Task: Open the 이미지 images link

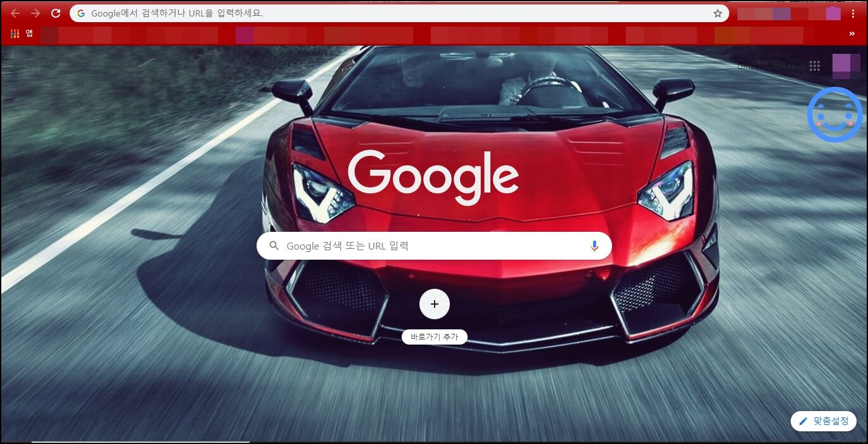Action: [780, 66]
